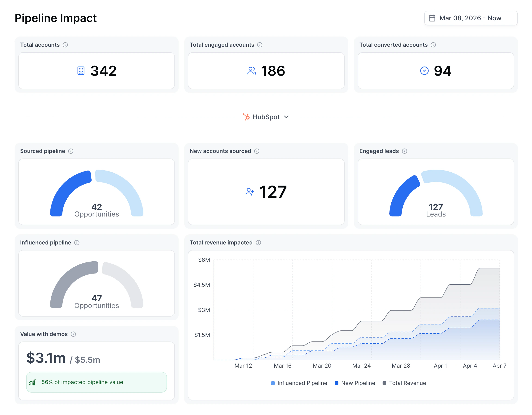The height and width of the screenshot is (415, 532).
Task: Click the person-add icon beside 127
Action: (x=249, y=192)
